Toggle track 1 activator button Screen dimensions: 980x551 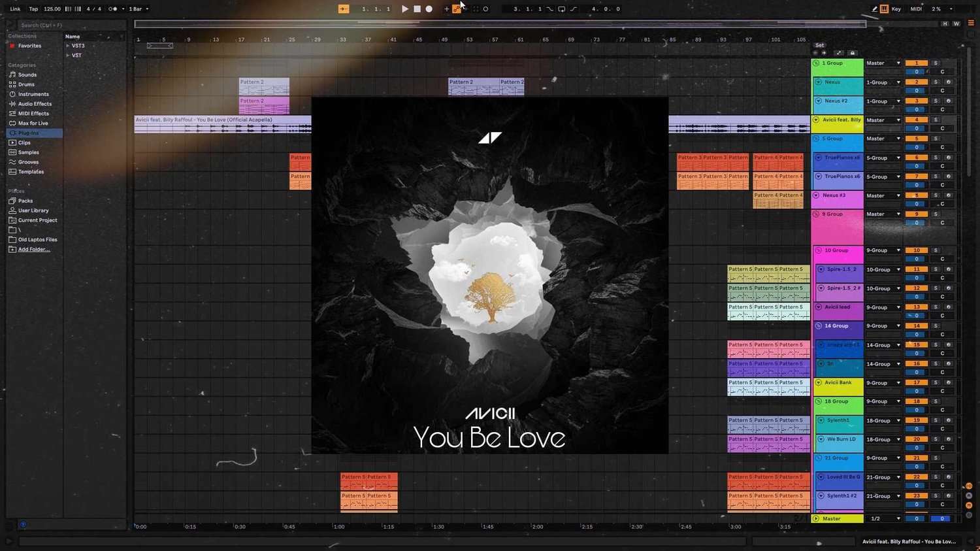[917, 63]
